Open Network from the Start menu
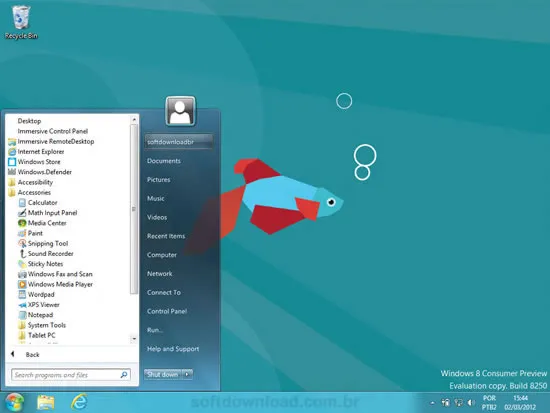Image resolution: width=550 pixels, height=413 pixels. click(160, 274)
